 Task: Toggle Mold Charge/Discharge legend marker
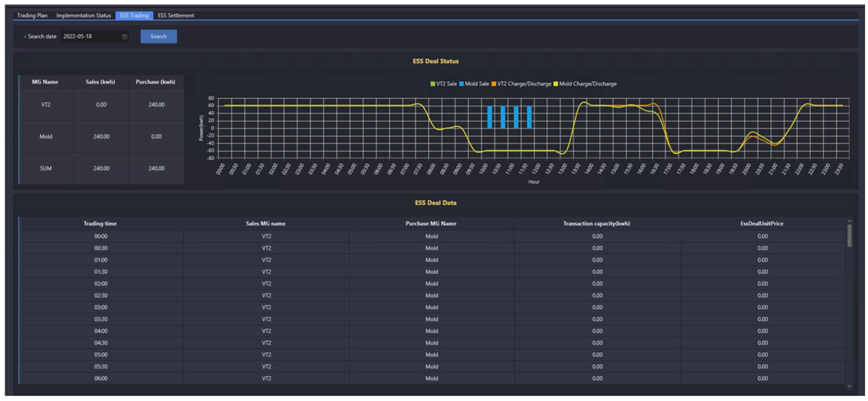(556, 84)
